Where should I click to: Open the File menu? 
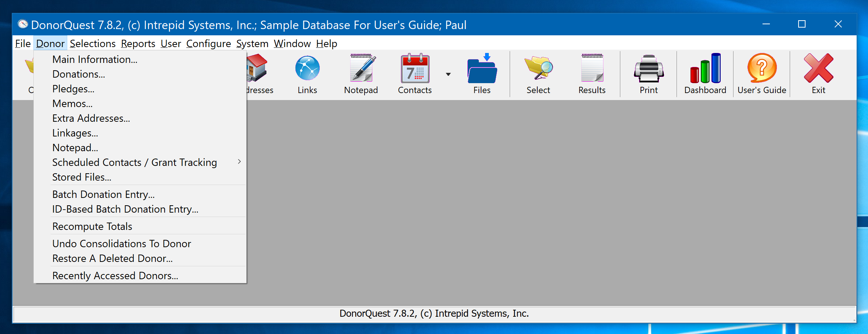pos(23,43)
